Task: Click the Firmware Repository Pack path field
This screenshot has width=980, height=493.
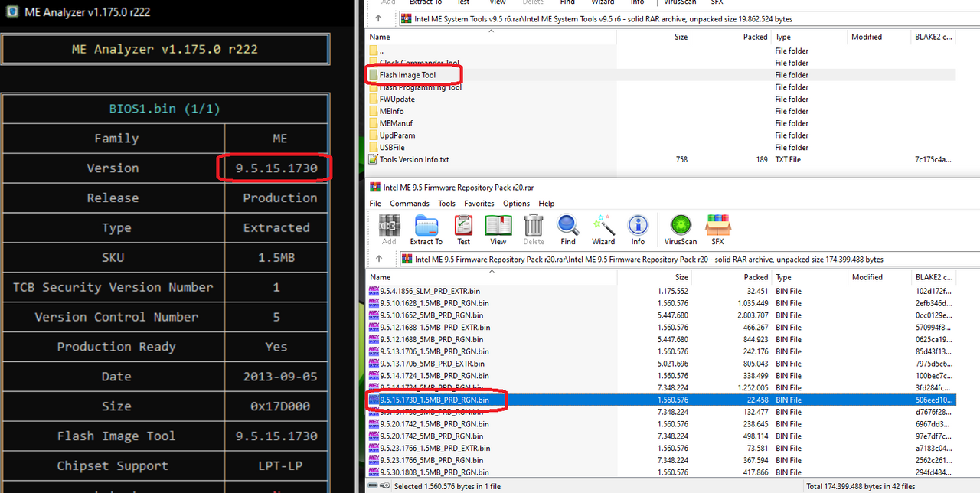Action: tap(688, 259)
